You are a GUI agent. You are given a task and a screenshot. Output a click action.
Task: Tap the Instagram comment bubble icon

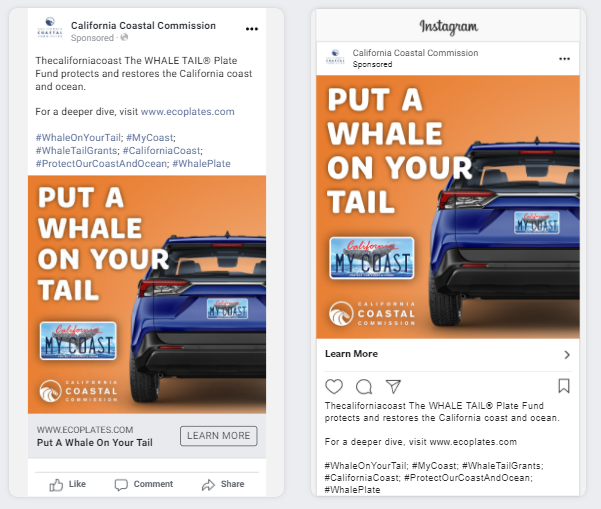364,386
